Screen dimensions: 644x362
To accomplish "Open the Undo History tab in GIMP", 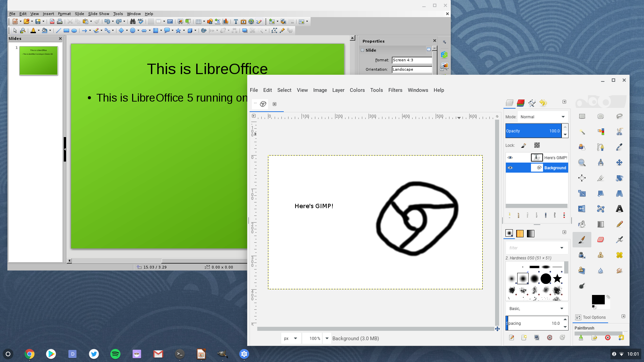I will (543, 103).
